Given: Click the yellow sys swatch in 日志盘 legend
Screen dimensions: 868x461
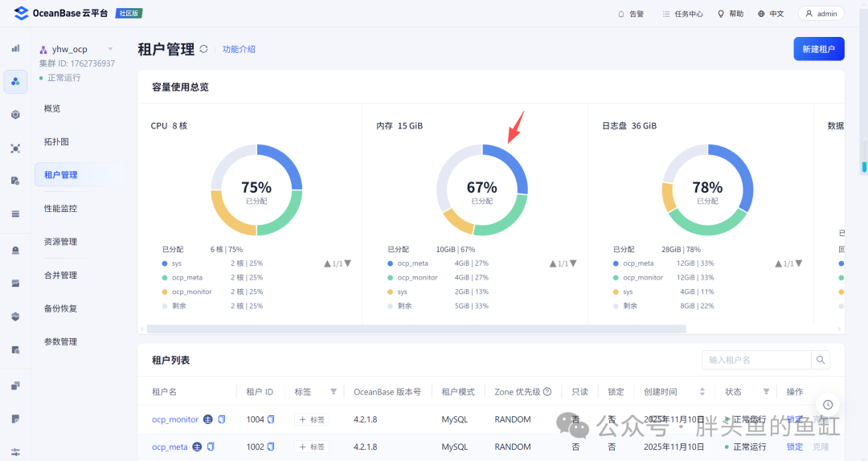Looking at the screenshot, I should [616, 292].
